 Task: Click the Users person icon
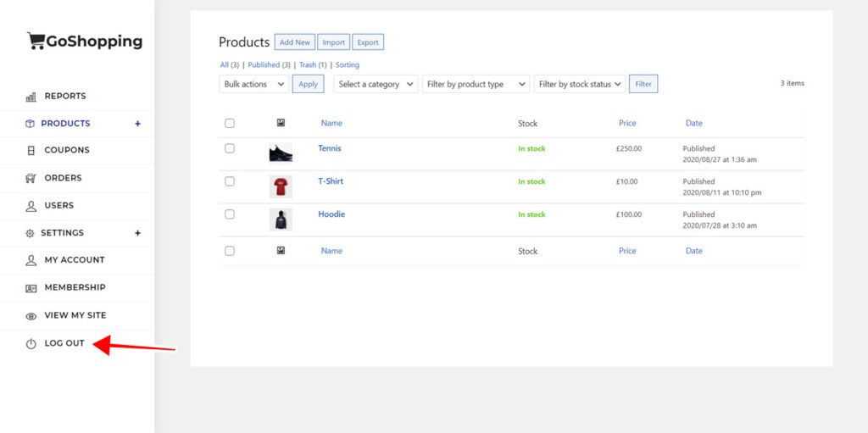click(x=31, y=206)
